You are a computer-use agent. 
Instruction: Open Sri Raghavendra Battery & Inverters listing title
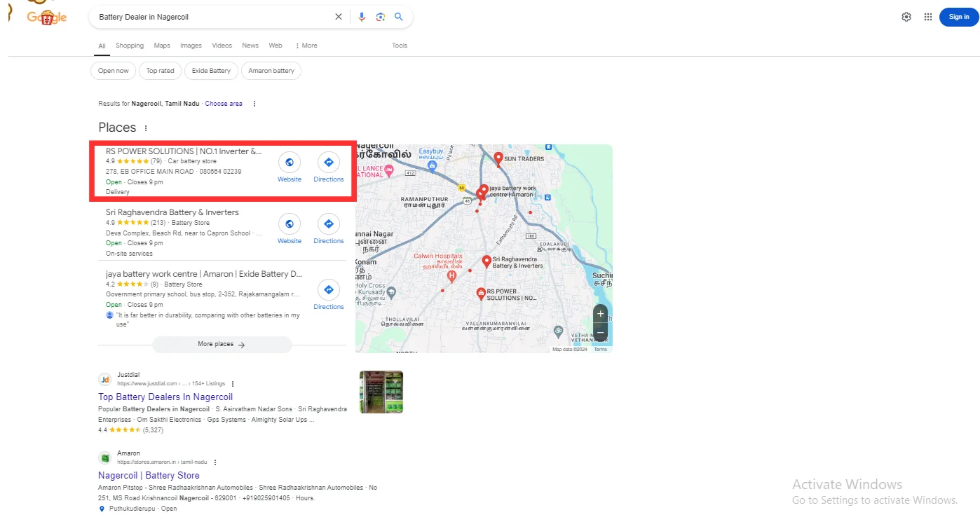pos(172,212)
